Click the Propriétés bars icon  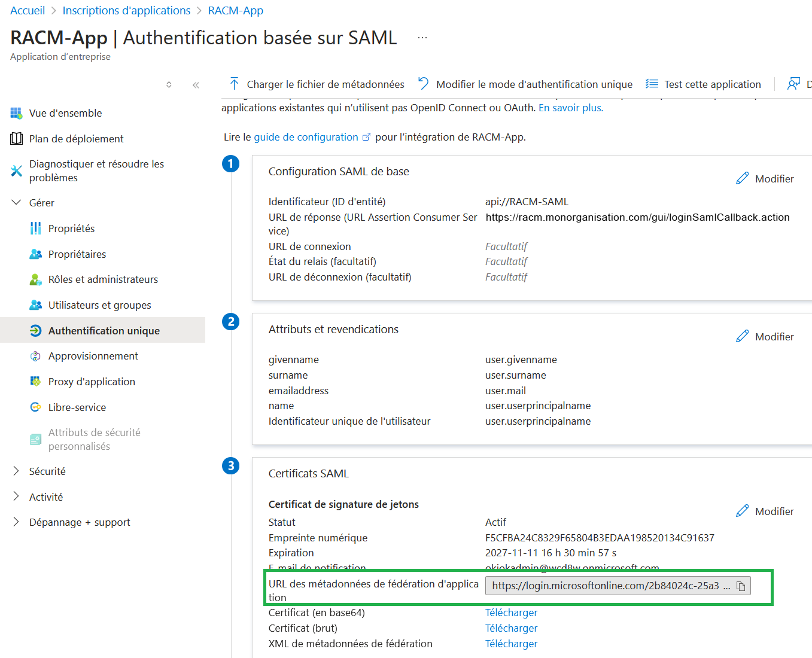(36, 229)
